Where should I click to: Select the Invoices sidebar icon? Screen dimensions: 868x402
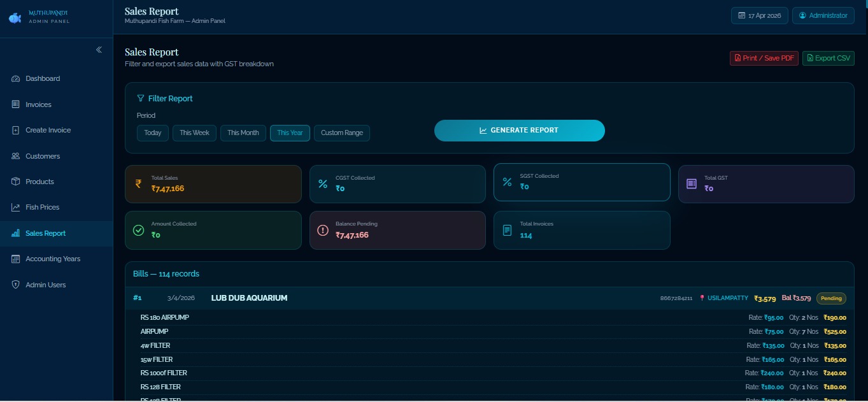coord(16,104)
